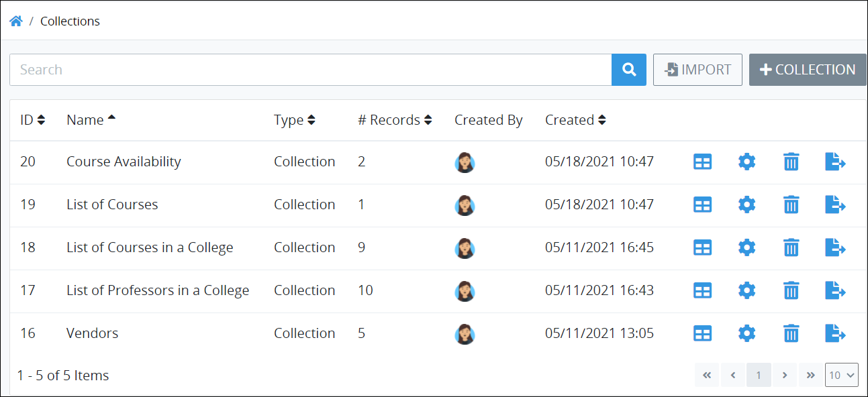This screenshot has height=397, width=868.
Task: Configure List of Courses via gear
Action: point(746,205)
